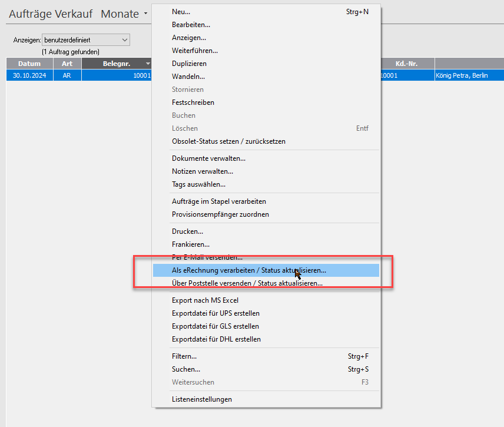Select Über Poststelle versenden / Status aktualisieren
The image size is (504, 427).
pos(266,283)
